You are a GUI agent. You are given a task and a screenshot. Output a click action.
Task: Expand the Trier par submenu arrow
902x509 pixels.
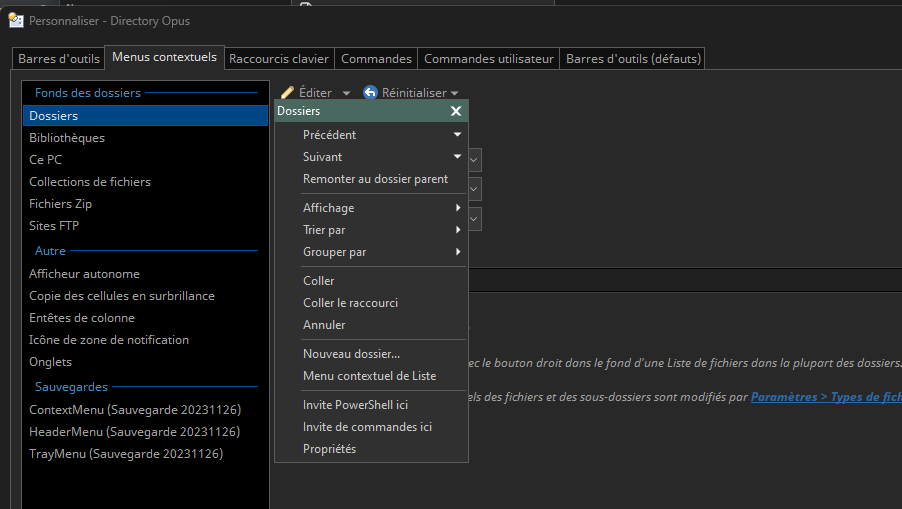[458, 229]
